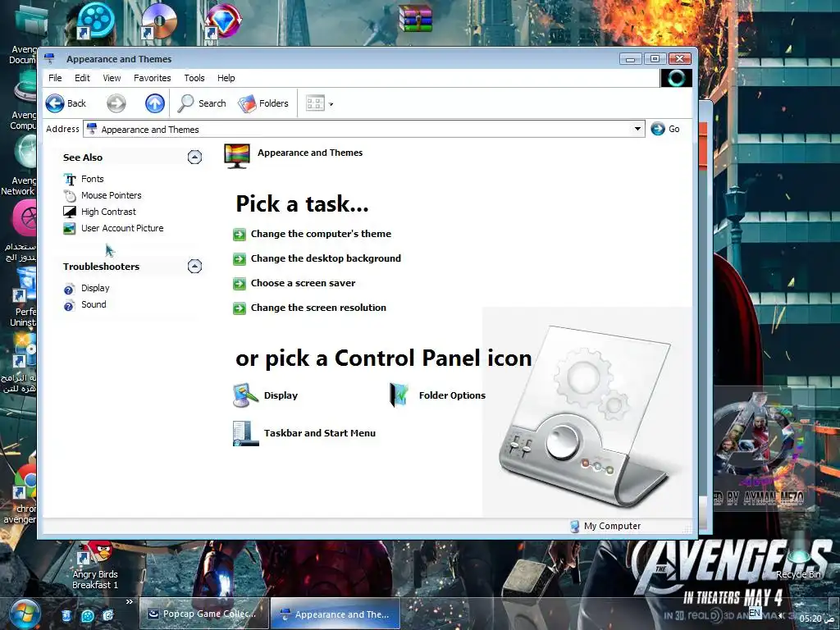This screenshot has height=630, width=840.
Task: Click the Sound troubleshooter question icon
Action: (x=69, y=306)
